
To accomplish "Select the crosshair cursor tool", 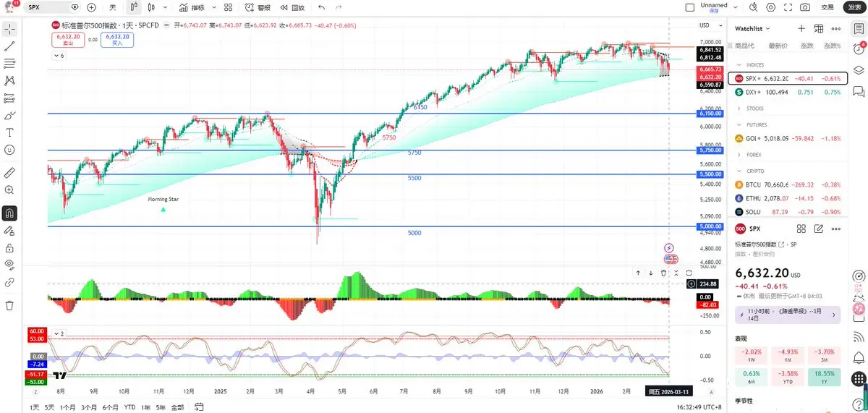I will 9,29.
